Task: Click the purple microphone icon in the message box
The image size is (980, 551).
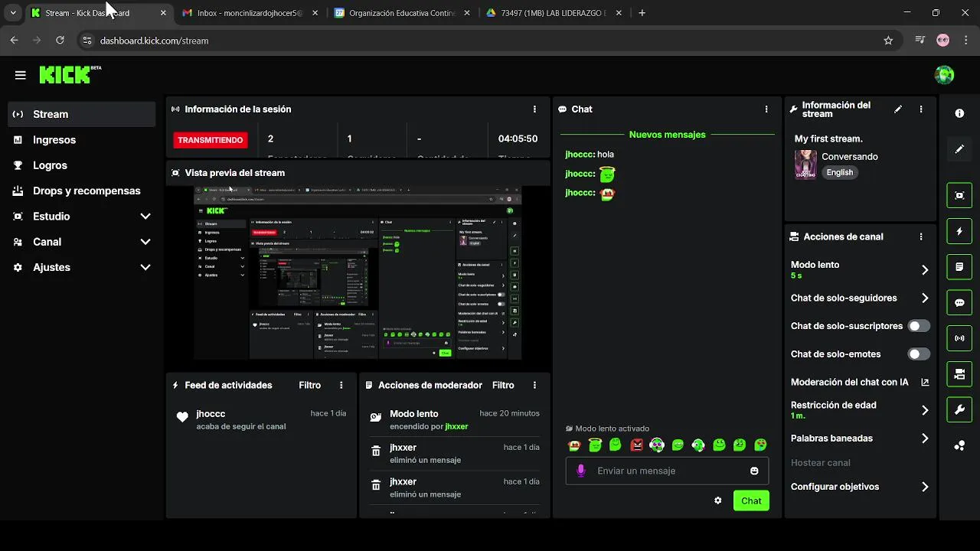Action: tap(581, 471)
